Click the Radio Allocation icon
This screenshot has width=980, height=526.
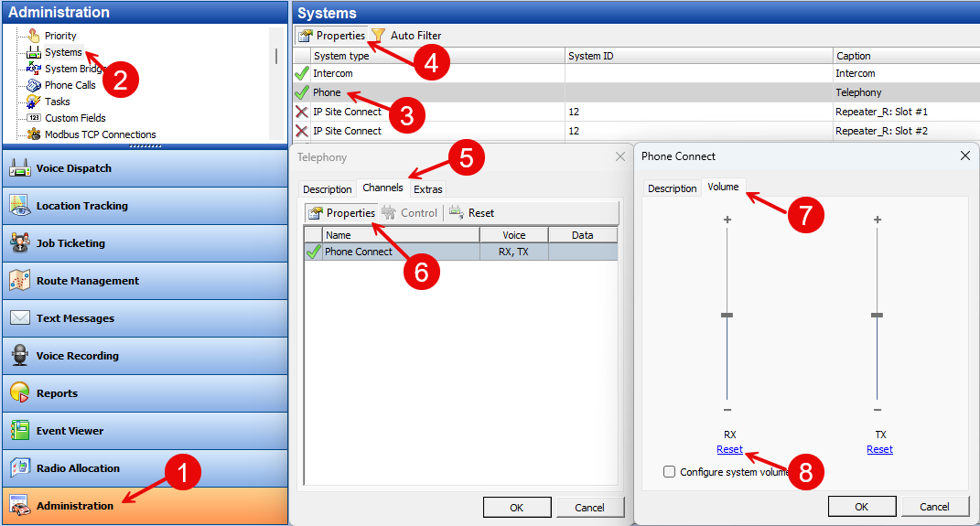(20, 467)
